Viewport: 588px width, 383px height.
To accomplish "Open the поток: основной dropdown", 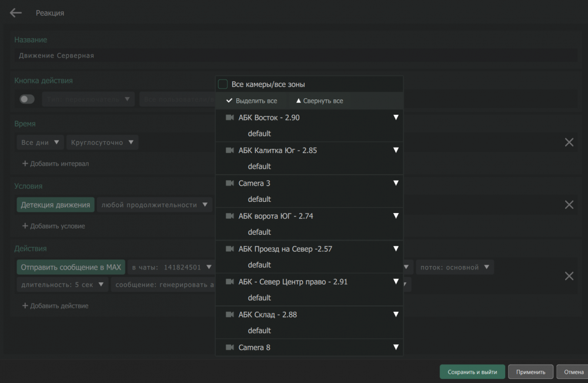I will coord(455,267).
